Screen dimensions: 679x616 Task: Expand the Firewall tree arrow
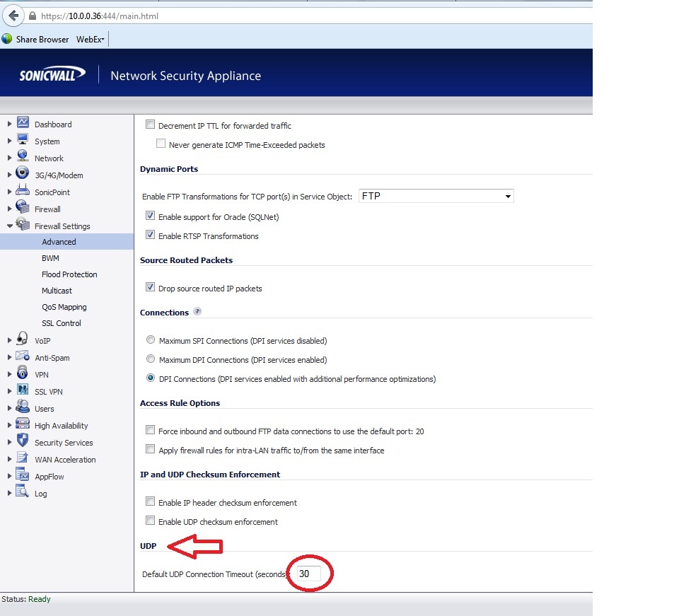9,209
